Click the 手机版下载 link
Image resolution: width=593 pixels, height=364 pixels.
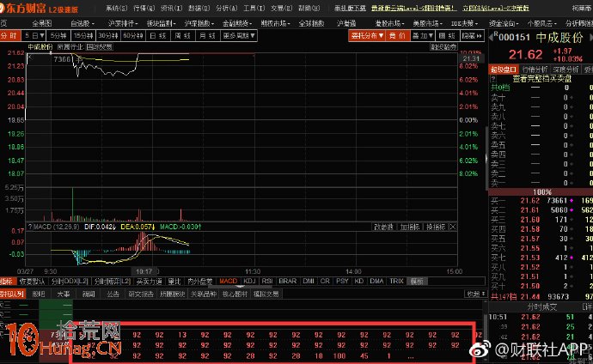[x=350, y=8]
